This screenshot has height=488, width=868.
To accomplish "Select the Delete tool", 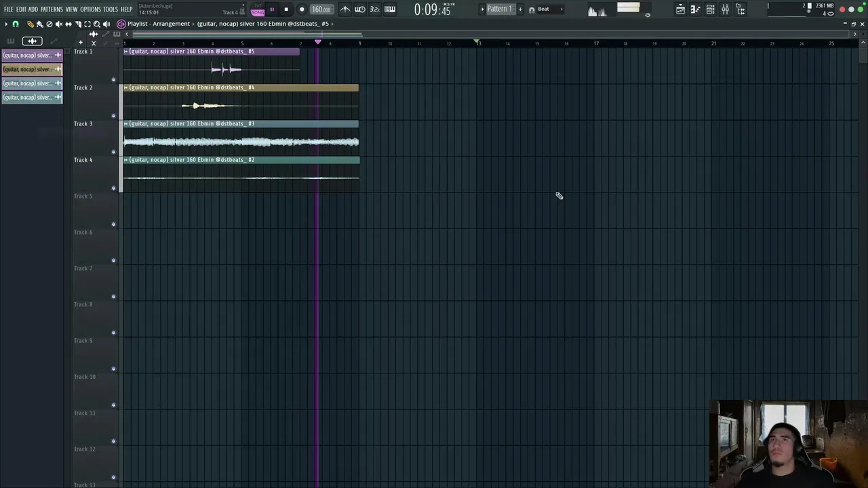I will pos(50,24).
